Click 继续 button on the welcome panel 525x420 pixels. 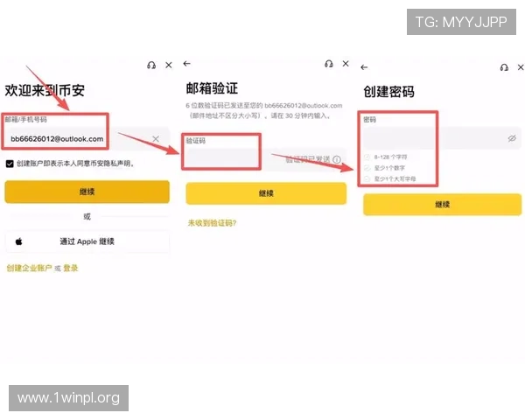click(87, 192)
